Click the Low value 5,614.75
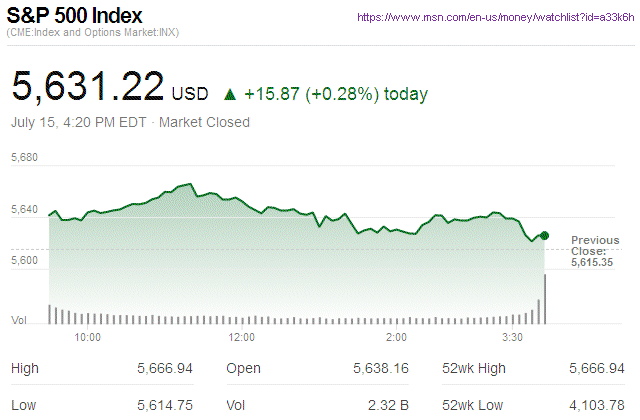Image resolution: width=640 pixels, height=420 pixels. (x=165, y=404)
